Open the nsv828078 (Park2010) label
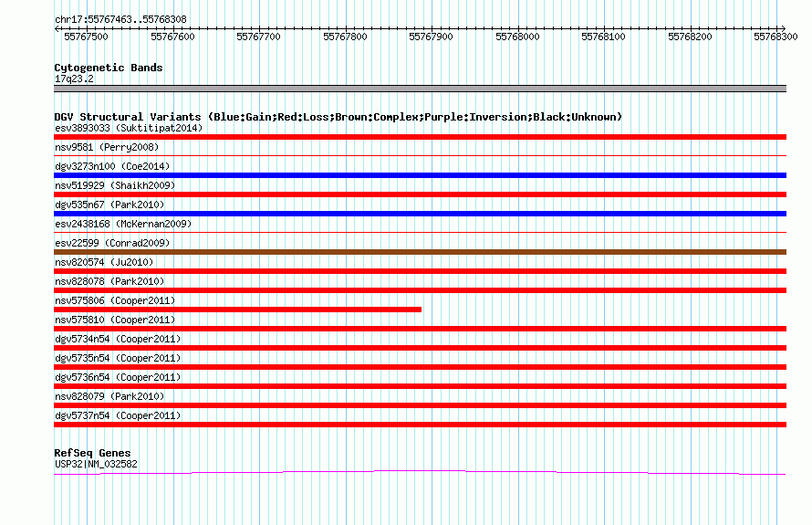Image resolution: width=812 pixels, height=525 pixels. pos(109,281)
